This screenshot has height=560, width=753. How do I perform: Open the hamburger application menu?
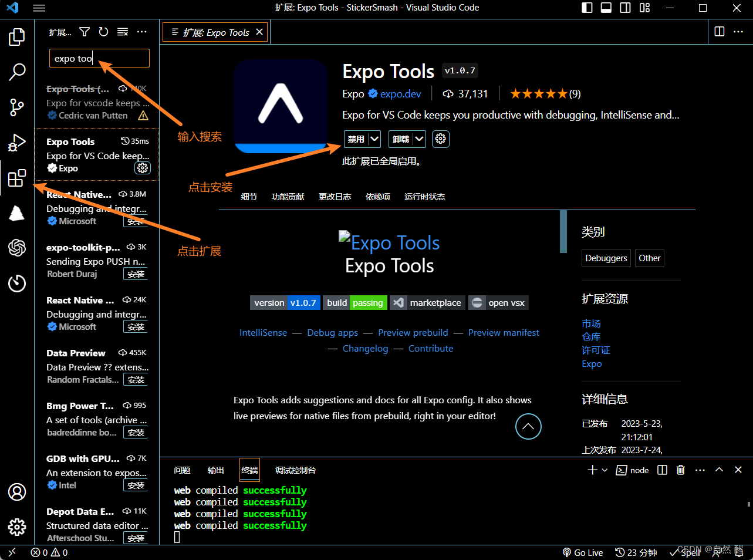coord(39,8)
